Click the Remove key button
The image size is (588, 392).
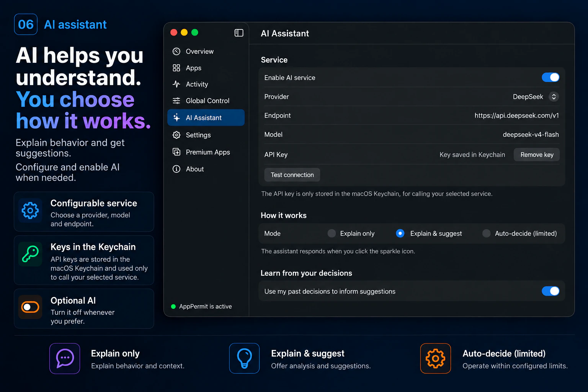537,155
